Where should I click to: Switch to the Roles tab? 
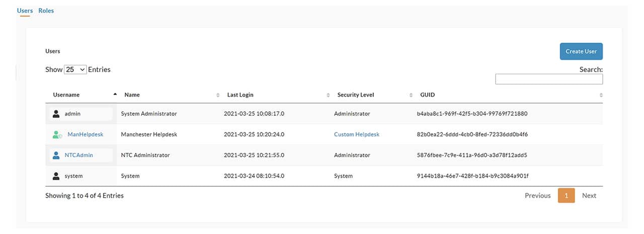[46, 11]
